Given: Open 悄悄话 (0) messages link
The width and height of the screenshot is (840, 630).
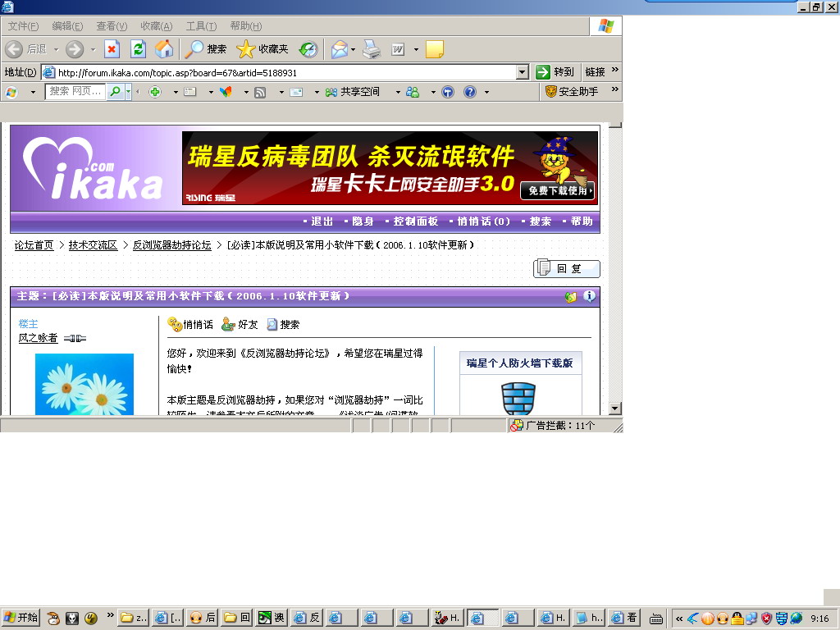Looking at the screenshot, I should click(484, 221).
